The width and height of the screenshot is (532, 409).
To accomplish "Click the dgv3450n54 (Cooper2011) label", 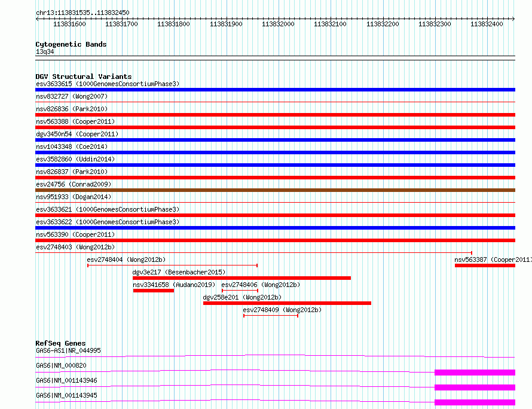I will 77,134.
